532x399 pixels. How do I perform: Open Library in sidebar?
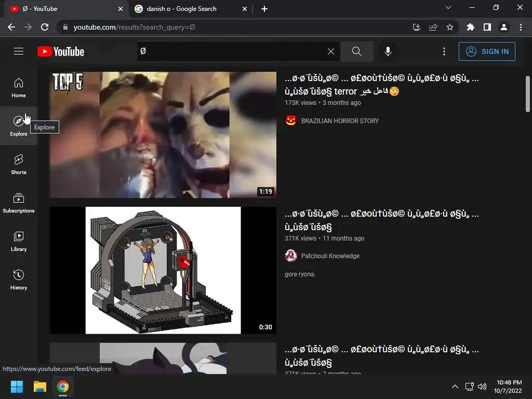(19, 241)
